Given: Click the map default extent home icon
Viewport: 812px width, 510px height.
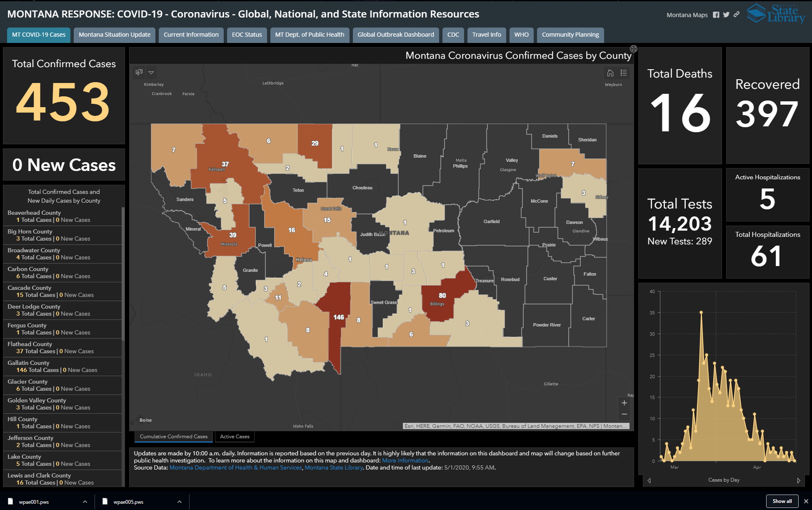Looking at the screenshot, I should click(x=610, y=73).
